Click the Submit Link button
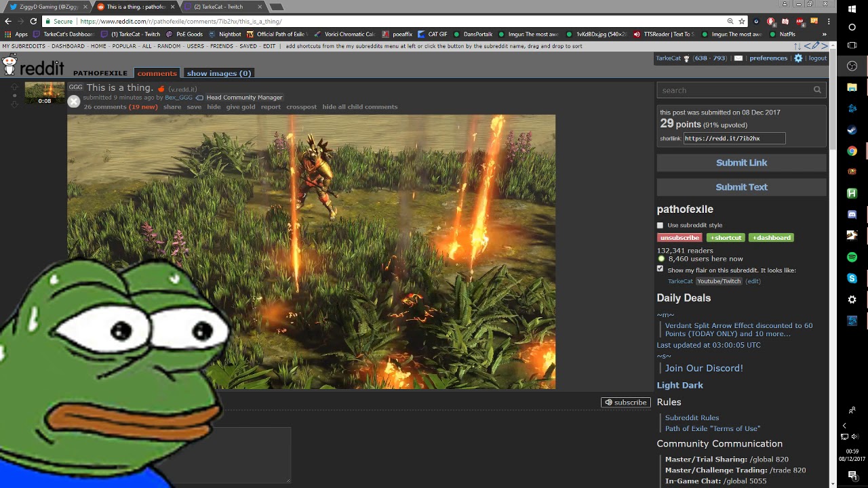This screenshot has width=868, height=488. (741, 163)
